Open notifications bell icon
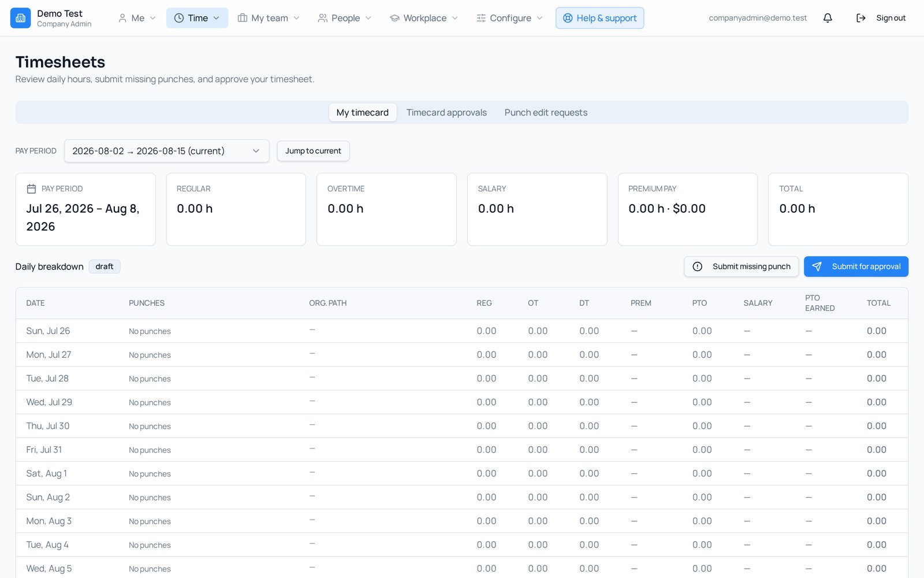This screenshot has height=578, width=924. (828, 18)
